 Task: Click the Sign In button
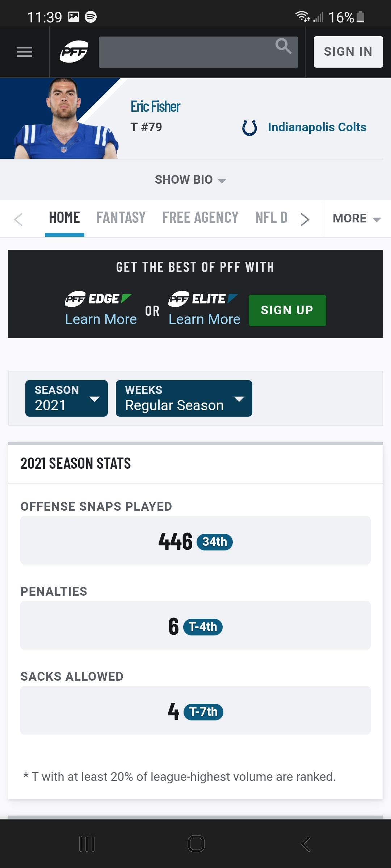(x=348, y=52)
